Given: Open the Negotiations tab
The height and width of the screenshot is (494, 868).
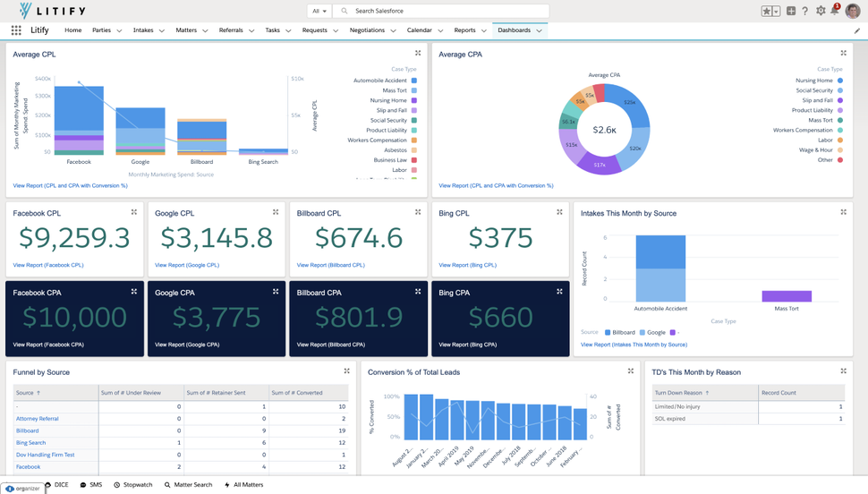Looking at the screenshot, I should [367, 30].
